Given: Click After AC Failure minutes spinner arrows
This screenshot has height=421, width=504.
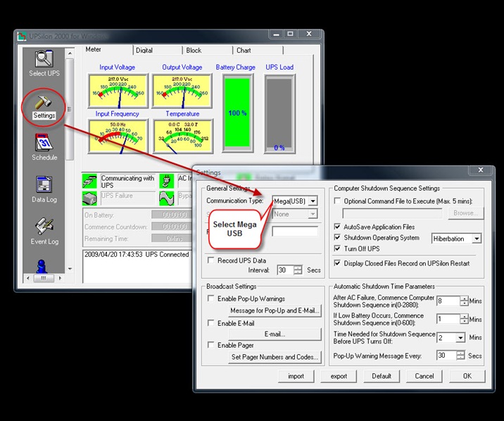Looking at the screenshot, I should (464, 301).
